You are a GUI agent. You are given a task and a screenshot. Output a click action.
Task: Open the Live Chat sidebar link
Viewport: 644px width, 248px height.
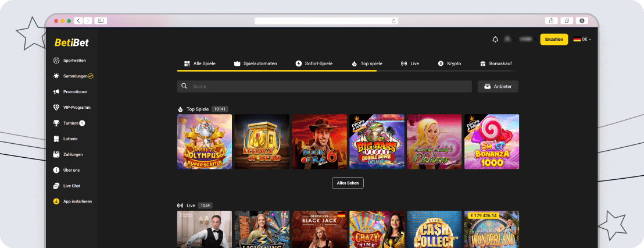pos(72,186)
